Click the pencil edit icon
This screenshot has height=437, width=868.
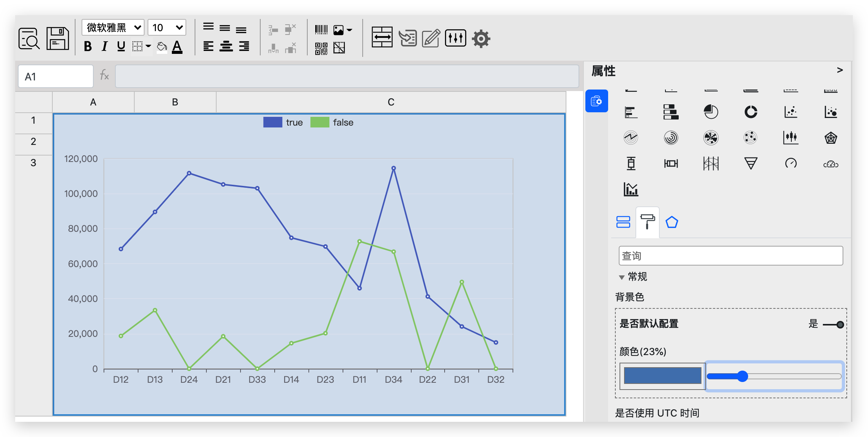pyautogui.click(x=431, y=38)
